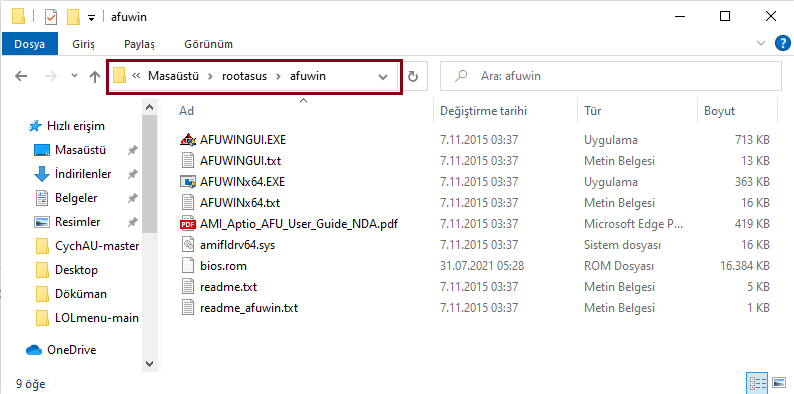794x394 pixels.
Task: Click the Ara: afuwin search field
Action: (611, 76)
